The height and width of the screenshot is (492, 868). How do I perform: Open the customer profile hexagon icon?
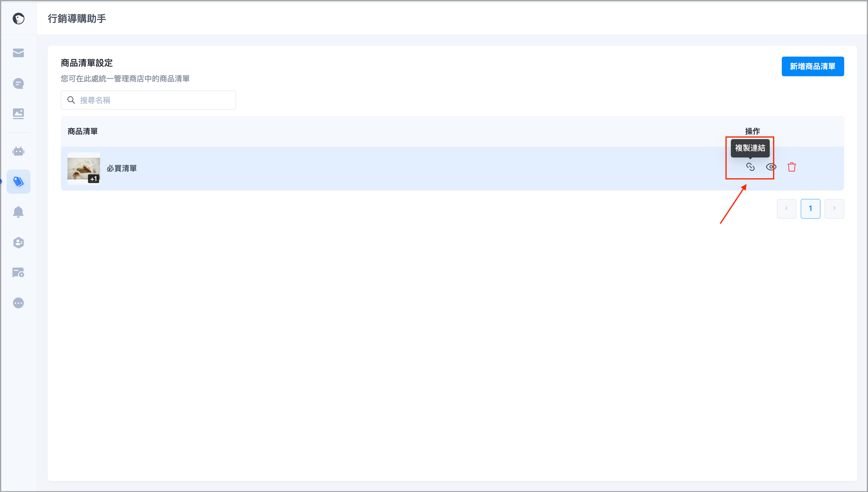pyautogui.click(x=18, y=242)
